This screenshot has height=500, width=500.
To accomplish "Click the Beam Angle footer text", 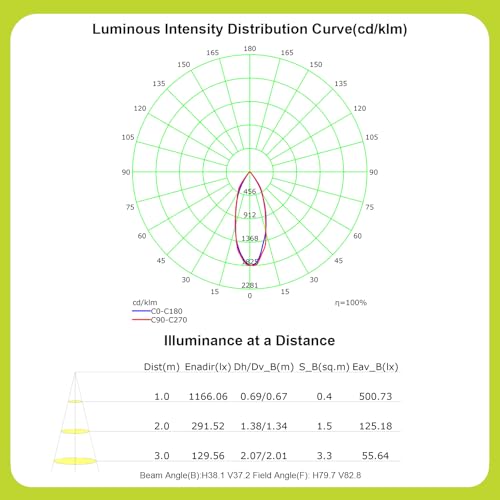I will 250,475.
